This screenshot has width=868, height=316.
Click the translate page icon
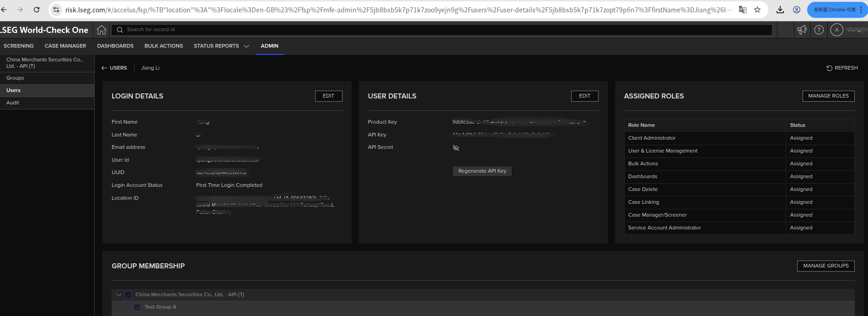743,10
